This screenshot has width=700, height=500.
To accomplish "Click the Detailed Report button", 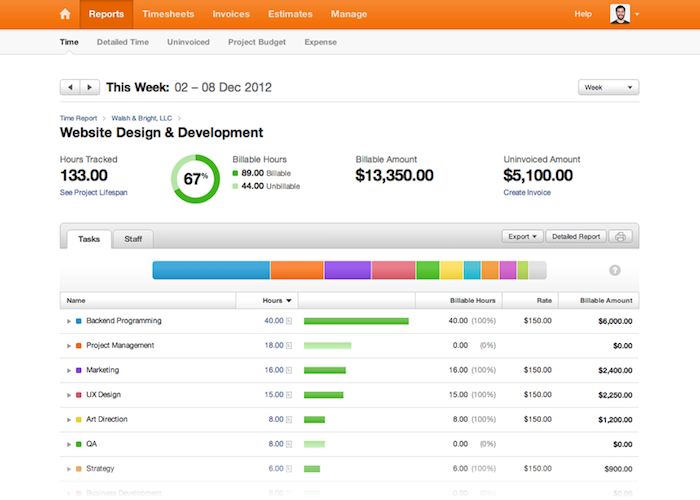I will (576, 237).
